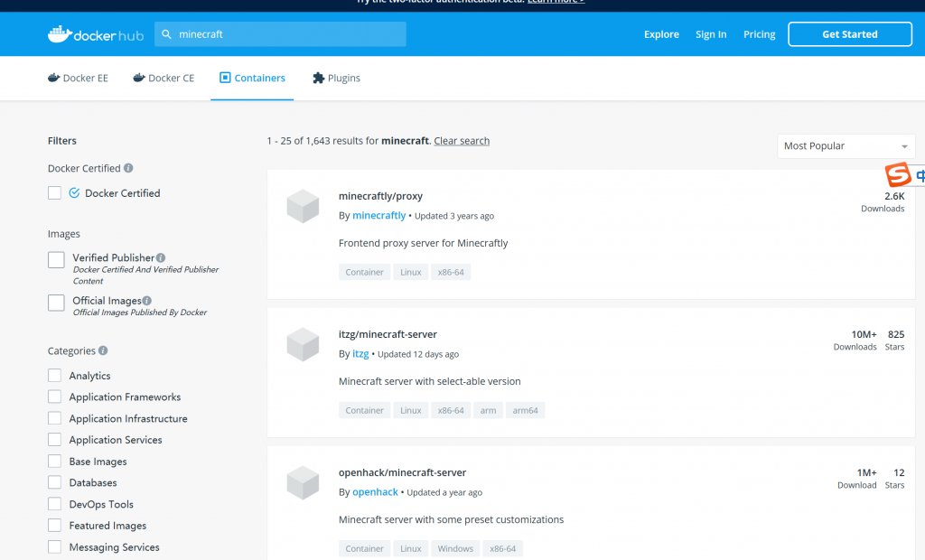The height and width of the screenshot is (560, 925).
Task: Click the info icon beside Categories
Action: point(103,350)
